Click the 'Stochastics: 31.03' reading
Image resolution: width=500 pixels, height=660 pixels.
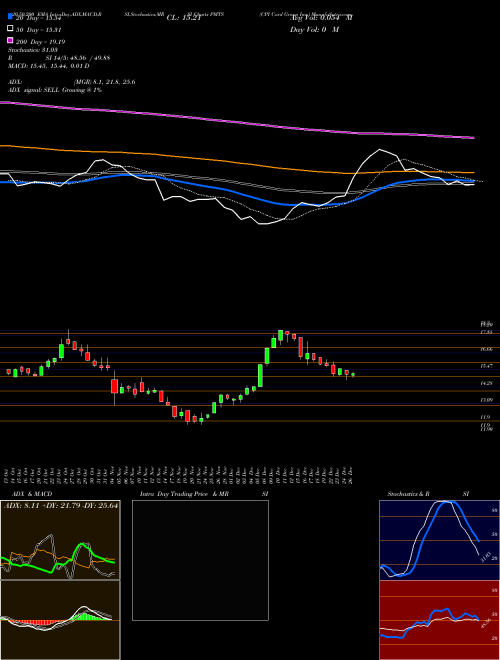point(32,50)
